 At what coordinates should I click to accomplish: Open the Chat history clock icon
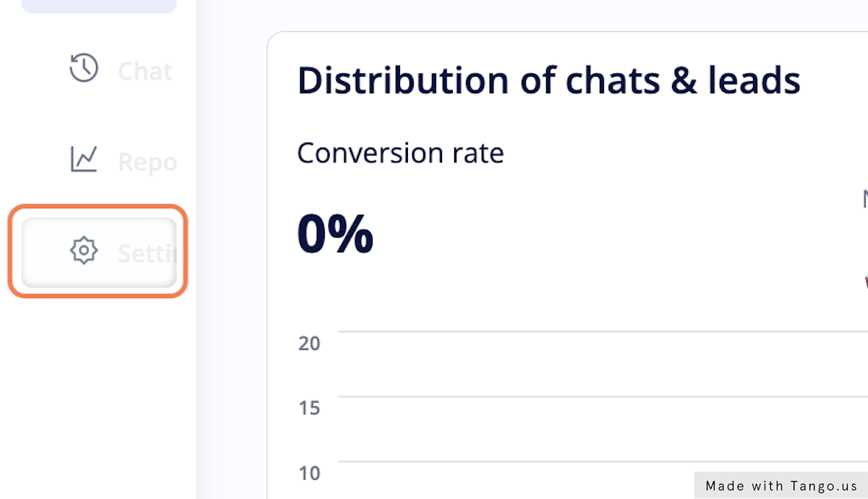(84, 68)
